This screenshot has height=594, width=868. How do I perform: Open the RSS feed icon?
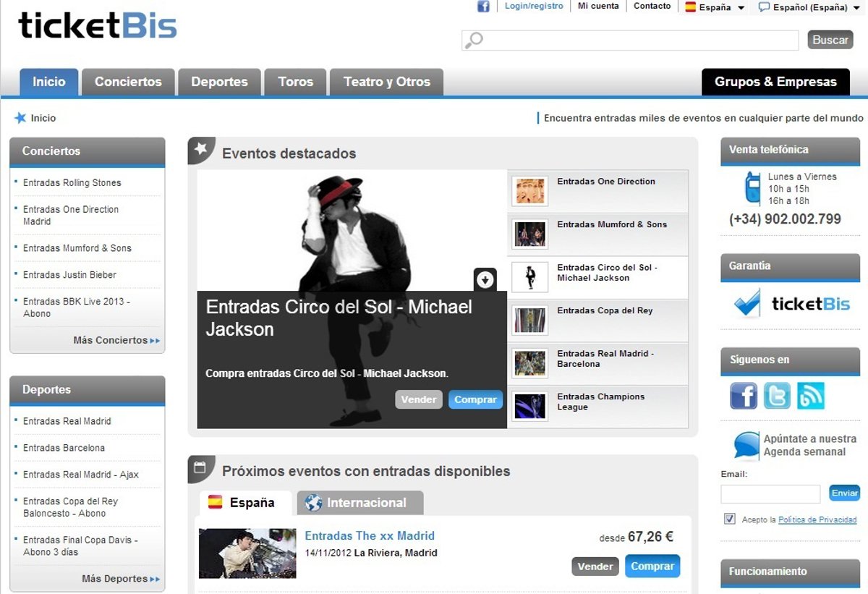click(810, 396)
